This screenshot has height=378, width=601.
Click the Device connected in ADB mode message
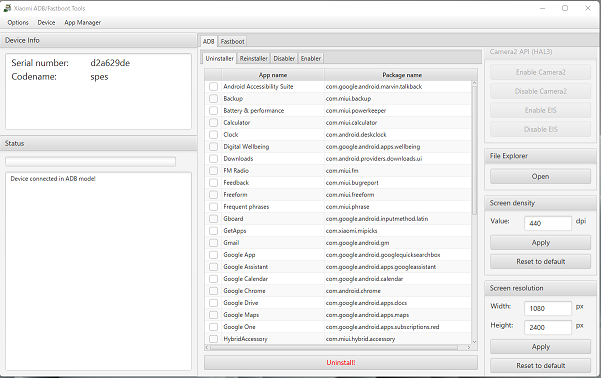(x=53, y=179)
